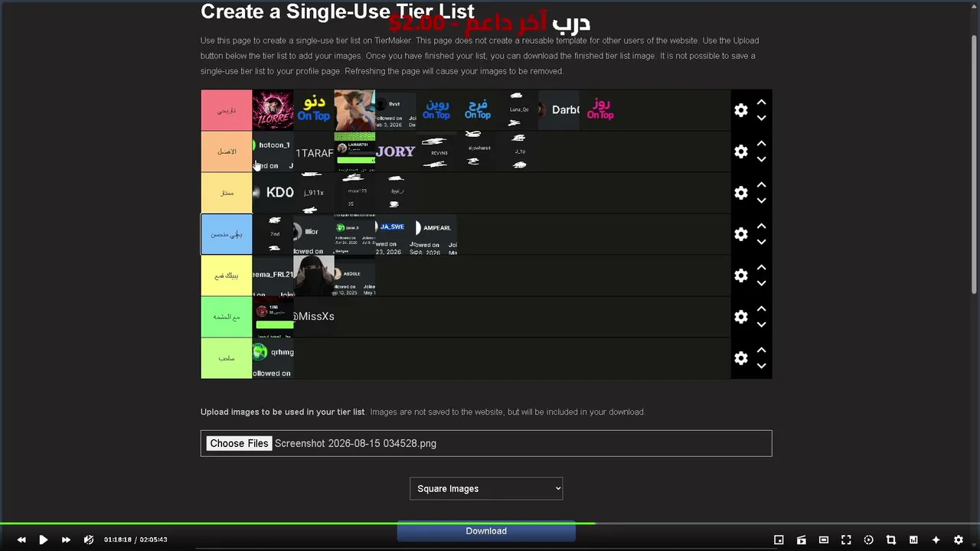The image size is (980, 551).
Task: Select the AMPEARL thumbnail
Action: [436, 234]
